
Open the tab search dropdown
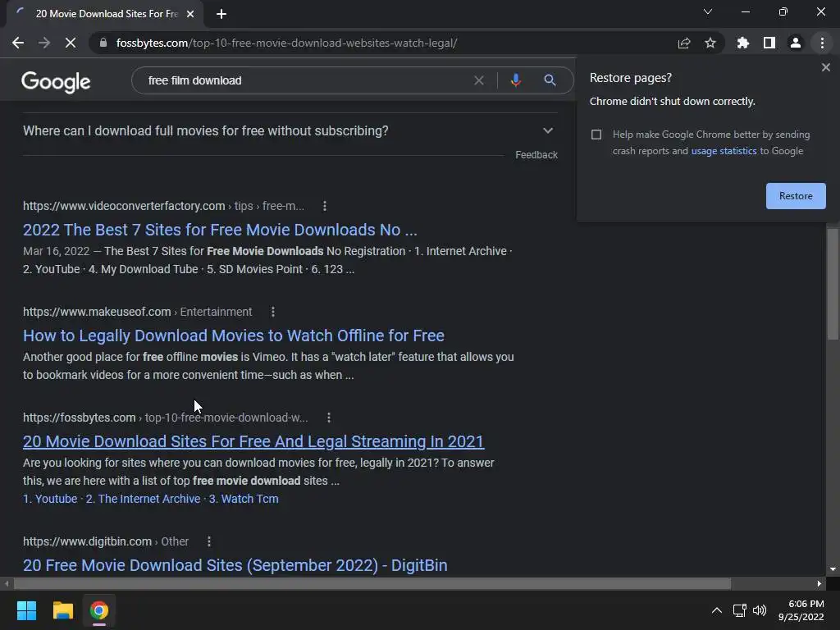pos(708,11)
